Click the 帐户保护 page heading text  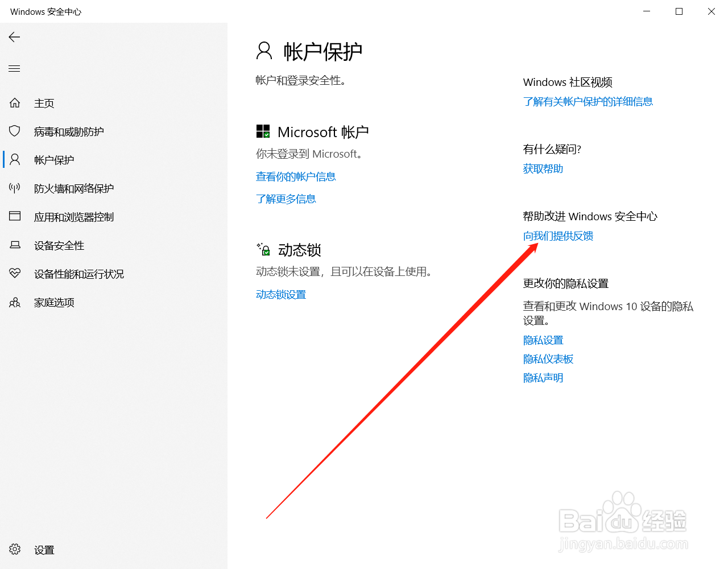coord(323,52)
